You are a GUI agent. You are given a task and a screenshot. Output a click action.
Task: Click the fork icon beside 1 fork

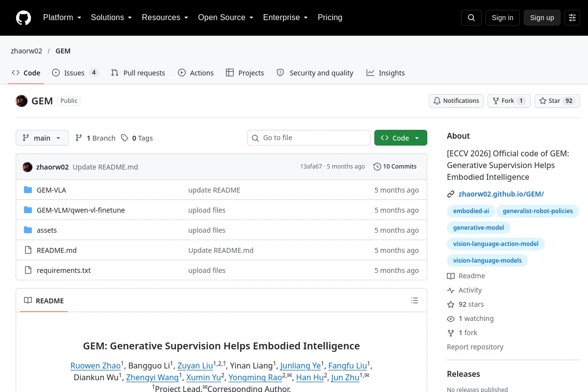tap(451, 333)
